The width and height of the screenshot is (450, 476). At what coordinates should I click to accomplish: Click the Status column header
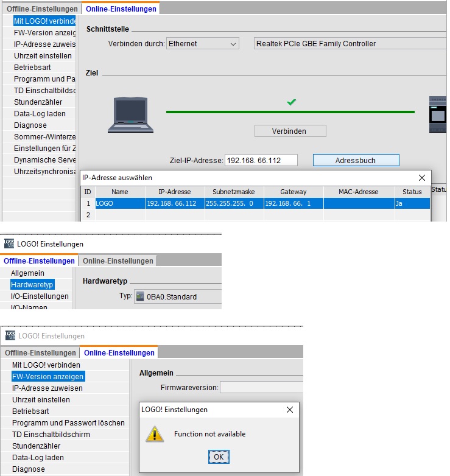412,192
